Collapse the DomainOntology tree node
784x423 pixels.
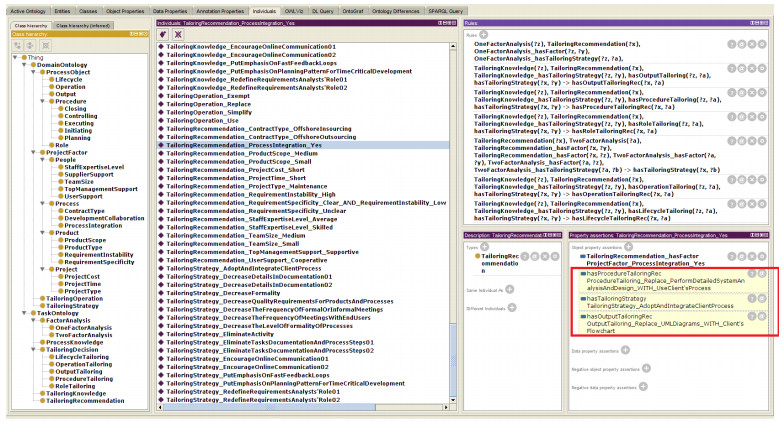[24, 64]
